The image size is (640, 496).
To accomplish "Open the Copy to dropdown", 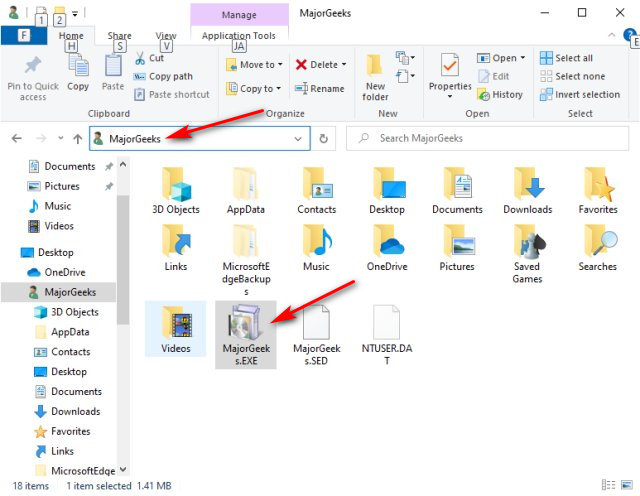I will coord(253,89).
